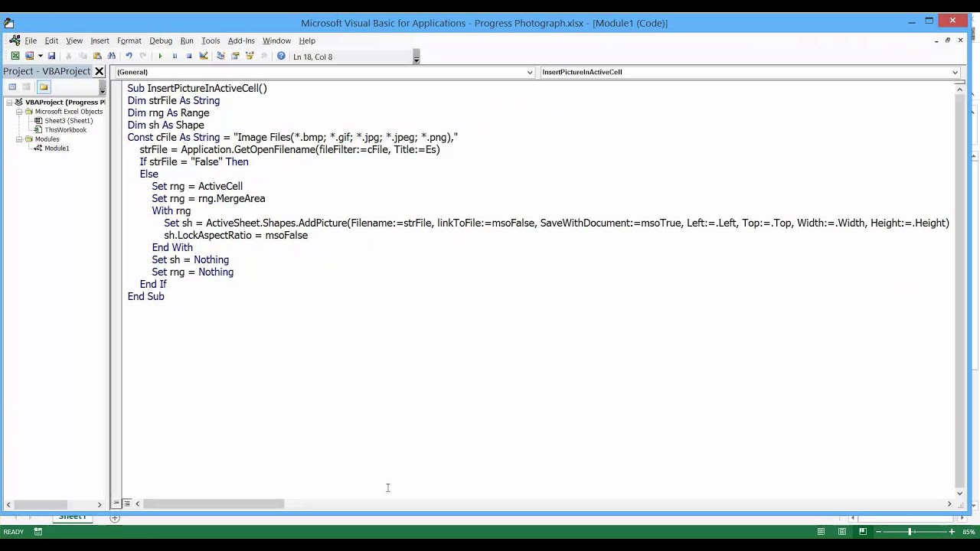Click the macro record icon in Excel status bar

[38, 532]
